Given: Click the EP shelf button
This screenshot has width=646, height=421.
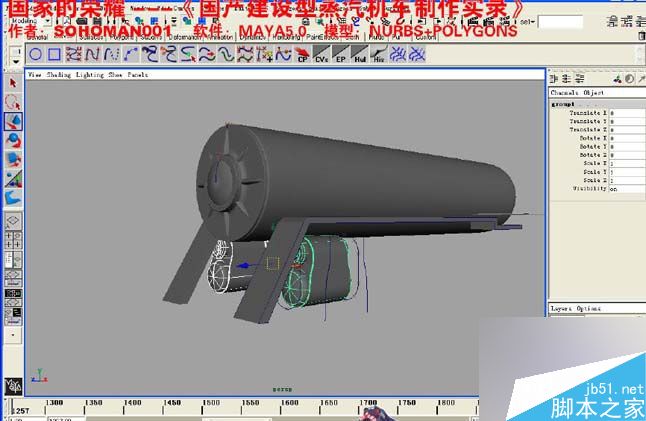Looking at the screenshot, I should [340, 54].
